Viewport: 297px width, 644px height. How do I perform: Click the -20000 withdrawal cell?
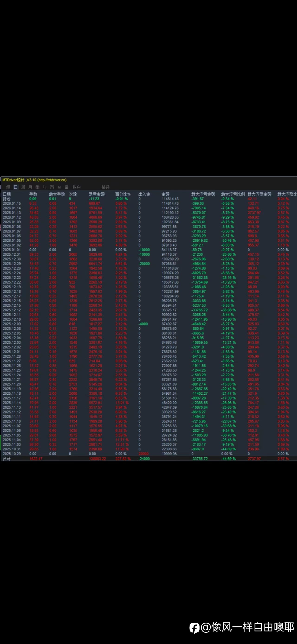click(144, 264)
